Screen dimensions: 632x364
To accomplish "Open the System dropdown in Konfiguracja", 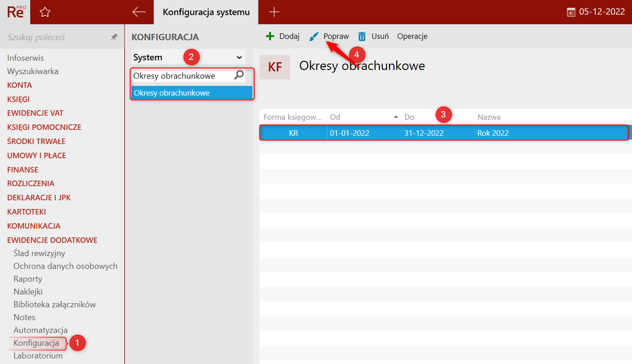I will click(x=189, y=57).
